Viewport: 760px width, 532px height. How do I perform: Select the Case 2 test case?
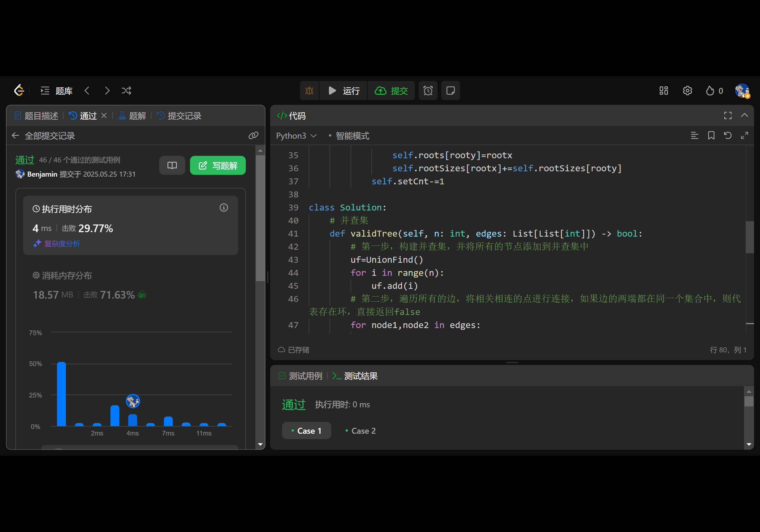pyautogui.click(x=360, y=431)
